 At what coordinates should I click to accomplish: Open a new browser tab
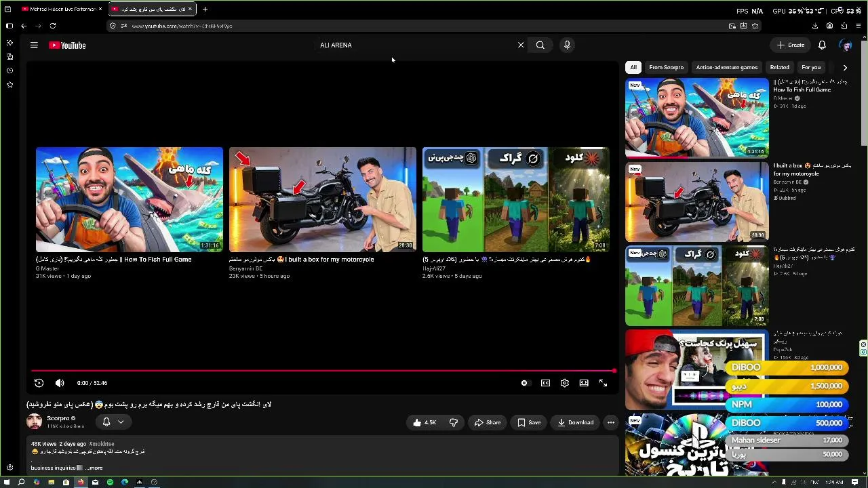click(205, 9)
